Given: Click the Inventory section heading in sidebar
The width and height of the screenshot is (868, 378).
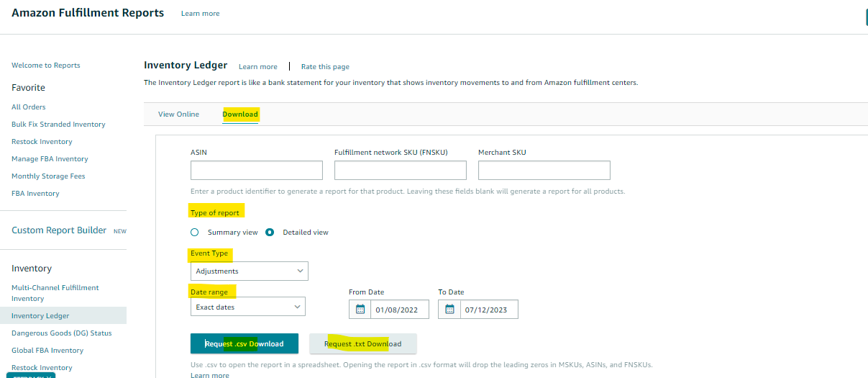Looking at the screenshot, I should click(32, 269).
